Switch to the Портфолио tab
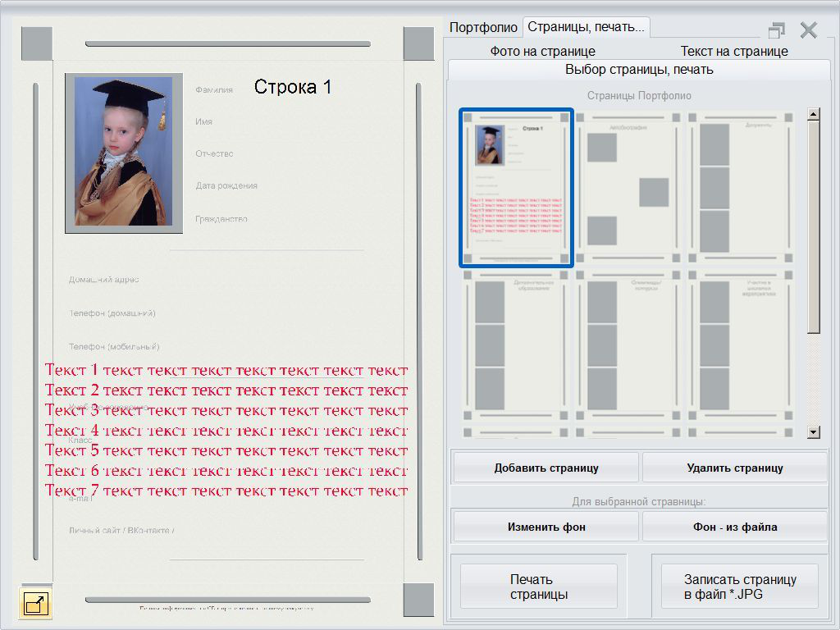The height and width of the screenshot is (630, 840). [483, 27]
